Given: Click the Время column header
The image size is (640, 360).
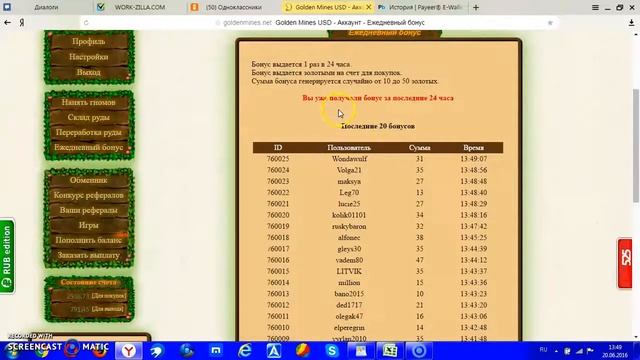Looking at the screenshot, I should (x=473, y=147).
